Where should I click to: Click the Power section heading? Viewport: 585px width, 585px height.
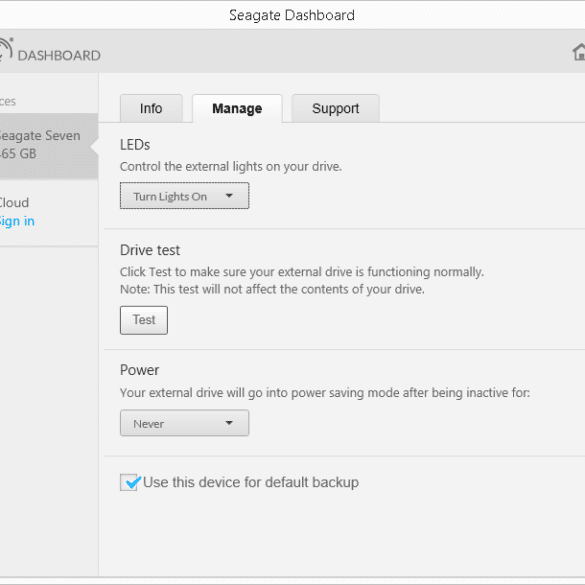point(140,370)
